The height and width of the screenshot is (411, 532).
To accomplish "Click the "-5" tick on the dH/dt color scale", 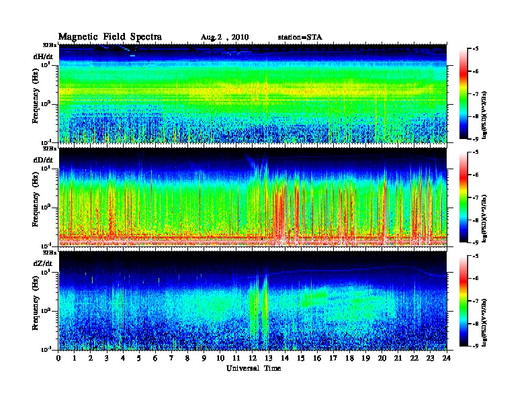I will (x=476, y=48).
